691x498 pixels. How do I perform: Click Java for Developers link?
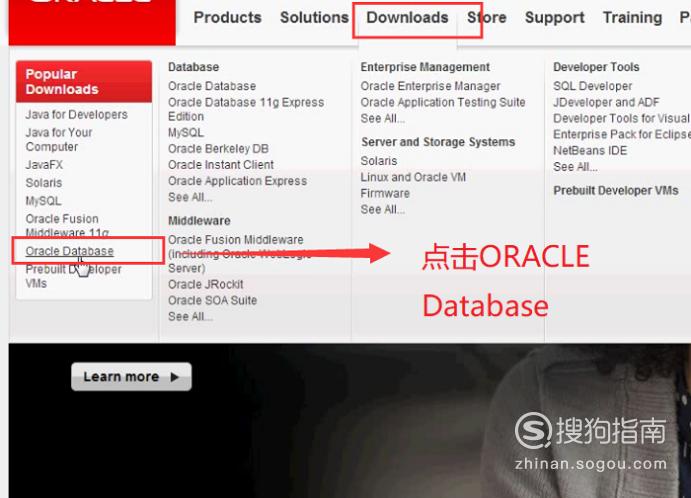76,115
